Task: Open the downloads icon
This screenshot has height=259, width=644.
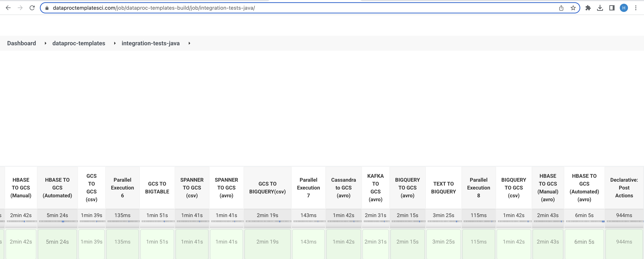Action: [600, 8]
